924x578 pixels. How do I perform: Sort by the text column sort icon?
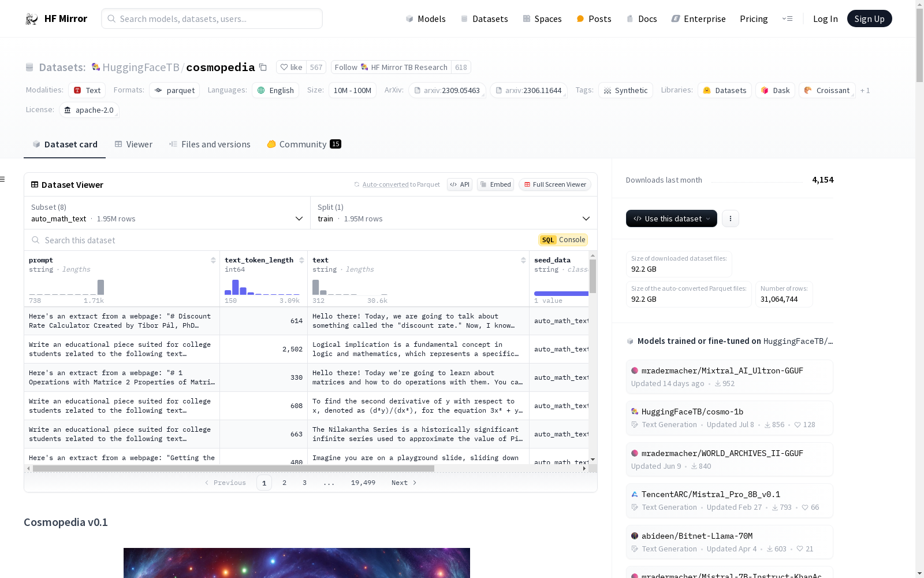[x=523, y=260]
